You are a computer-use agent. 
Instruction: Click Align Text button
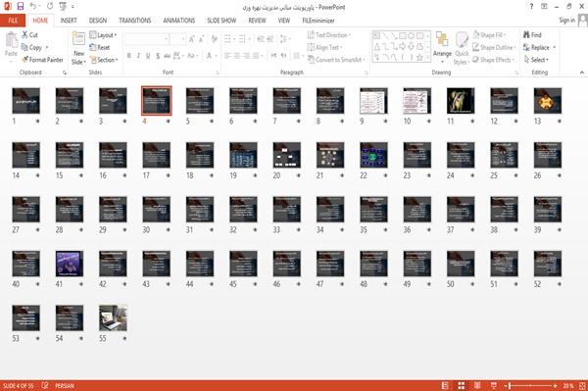tap(324, 47)
